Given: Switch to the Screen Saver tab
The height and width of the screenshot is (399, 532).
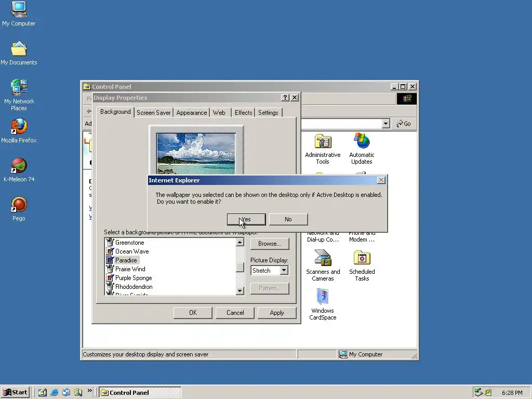Looking at the screenshot, I should pos(153,113).
